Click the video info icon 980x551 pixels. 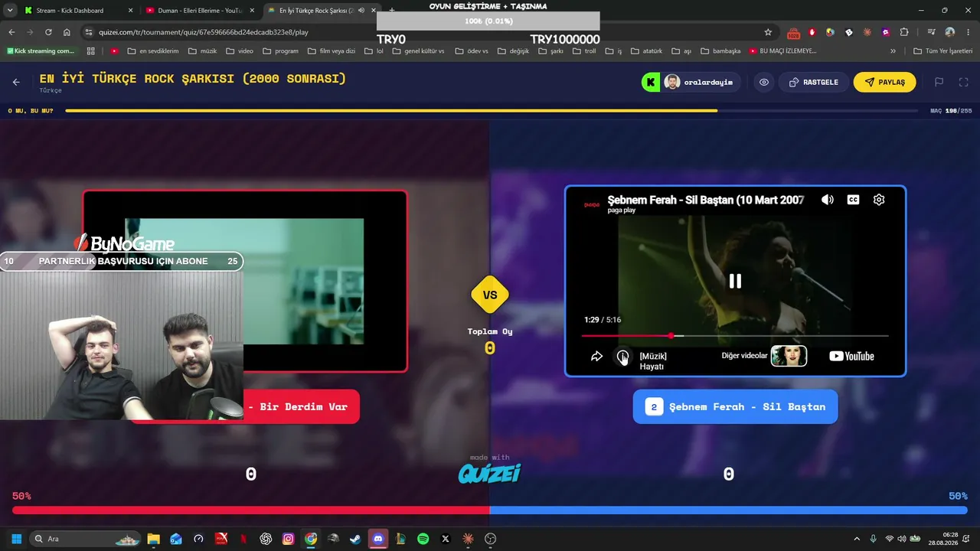coord(622,357)
